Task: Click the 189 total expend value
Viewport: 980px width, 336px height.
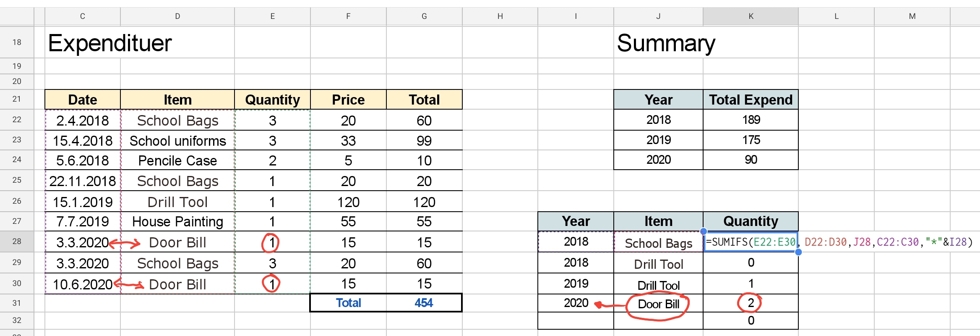Action: [751, 120]
